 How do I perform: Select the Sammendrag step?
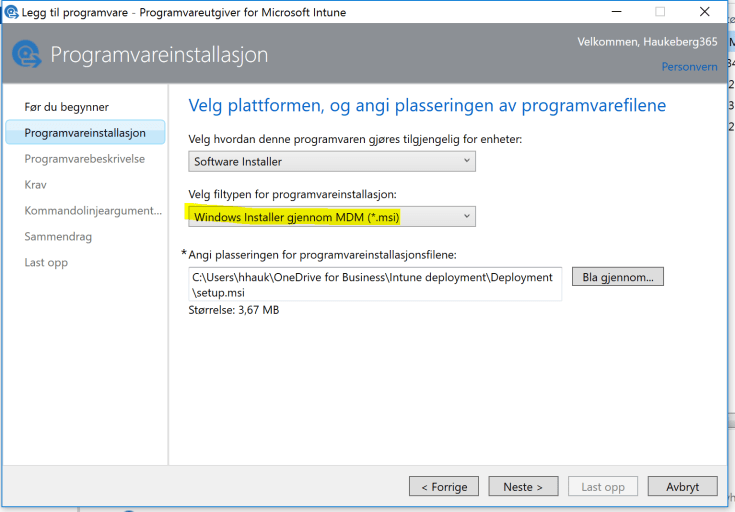pyautogui.click(x=58, y=237)
